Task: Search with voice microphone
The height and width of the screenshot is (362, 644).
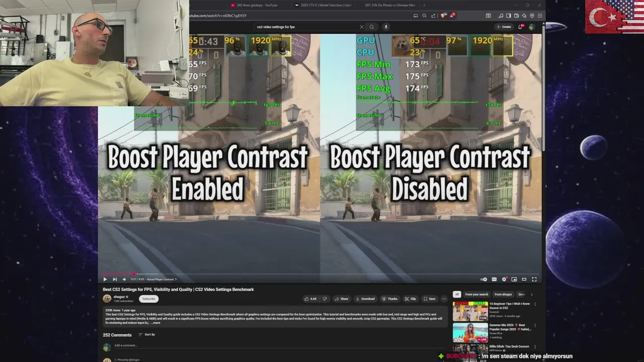Action: pyautogui.click(x=386, y=27)
